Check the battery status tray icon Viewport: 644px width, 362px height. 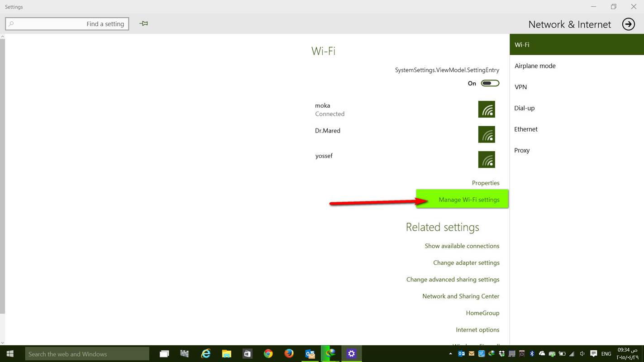click(x=562, y=354)
